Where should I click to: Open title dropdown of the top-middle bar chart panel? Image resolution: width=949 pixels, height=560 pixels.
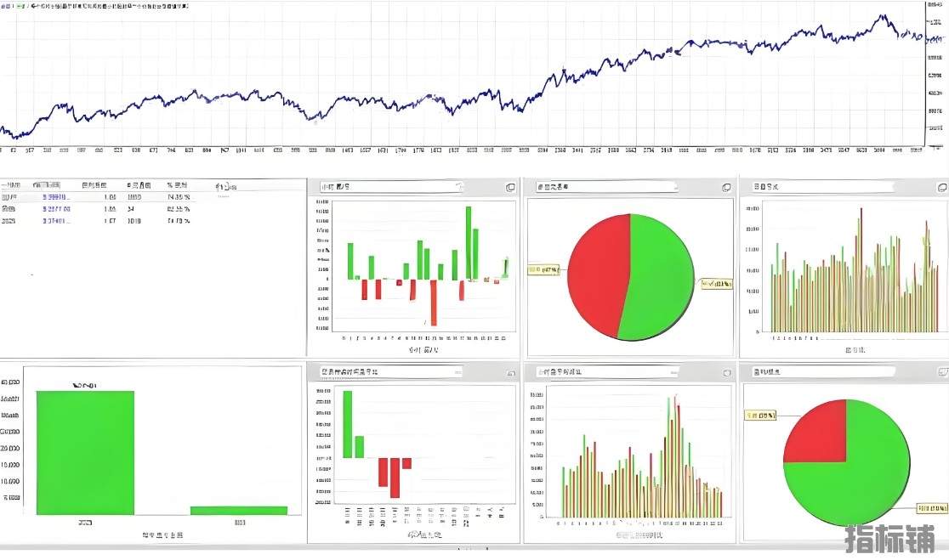[458, 186]
